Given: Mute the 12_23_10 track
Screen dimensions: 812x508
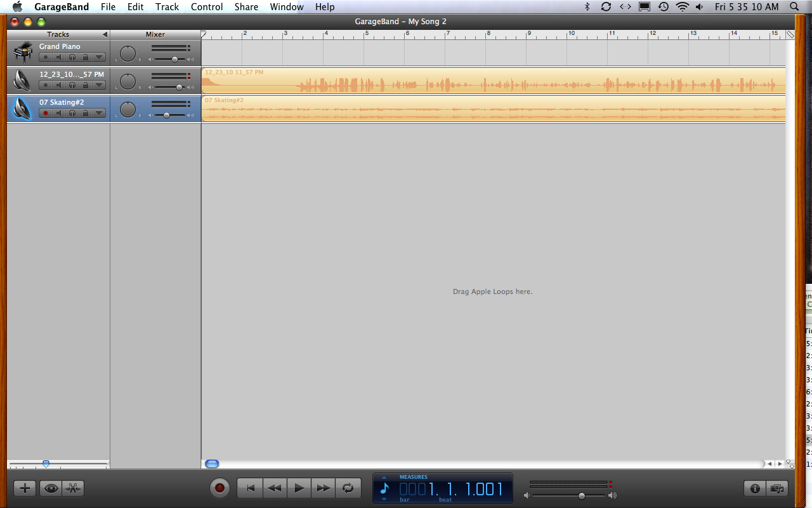Looking at the screenshot, I should pyautogui.click(x=59, y=85).
